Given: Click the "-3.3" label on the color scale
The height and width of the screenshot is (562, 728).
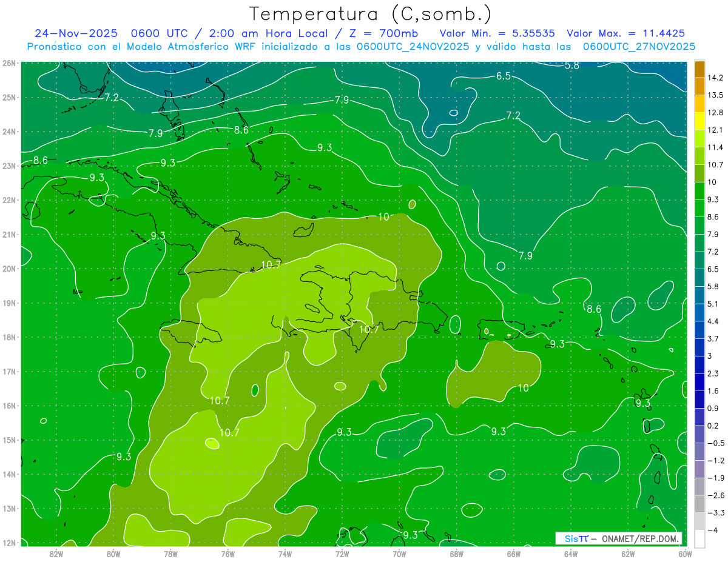Looking at the screenshot, I should 716,513.
